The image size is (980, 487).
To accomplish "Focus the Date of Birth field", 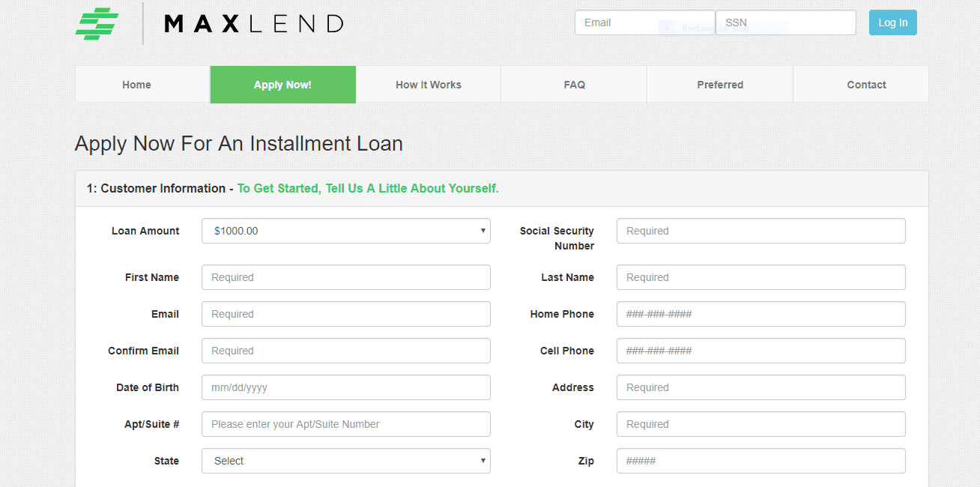I will click(x=345, y=387).
